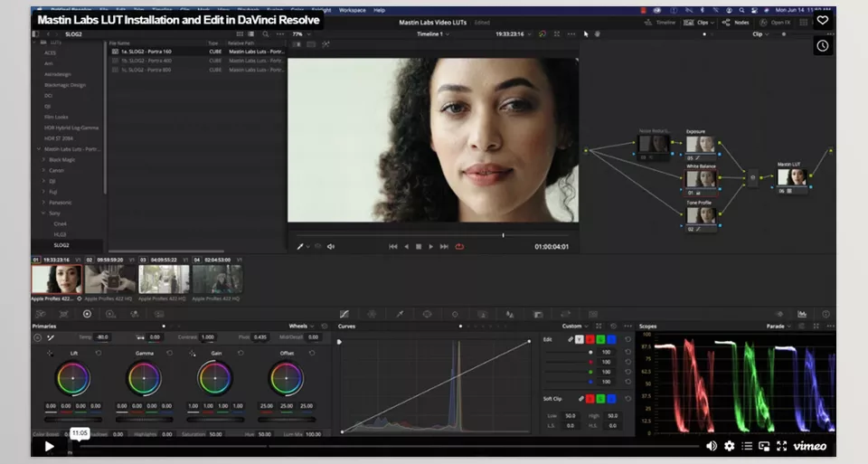Toggle the green Edit curve channel
The width and height of the screenshot is (868, 464).
click(x=600, y=339)
